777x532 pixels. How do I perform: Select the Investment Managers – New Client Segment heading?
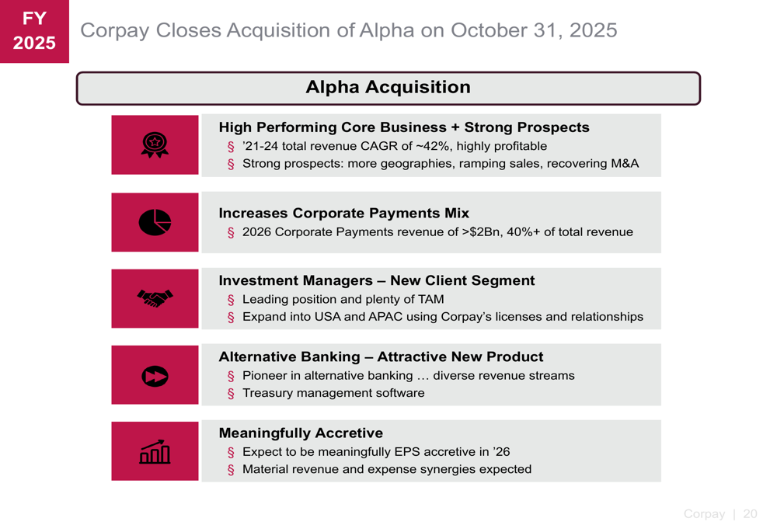click(x=377, y=280)
